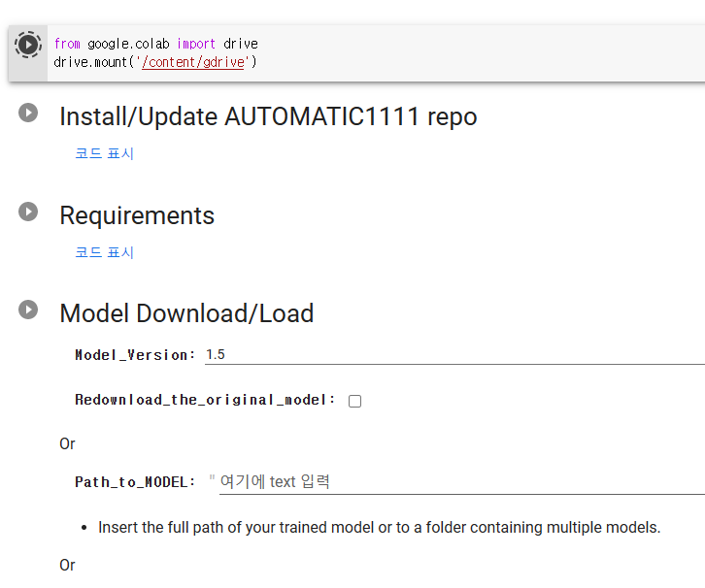Open the Model_Version field showing 1.5
Viewport: 705px width, 588px height.
[x=454, y=355]
